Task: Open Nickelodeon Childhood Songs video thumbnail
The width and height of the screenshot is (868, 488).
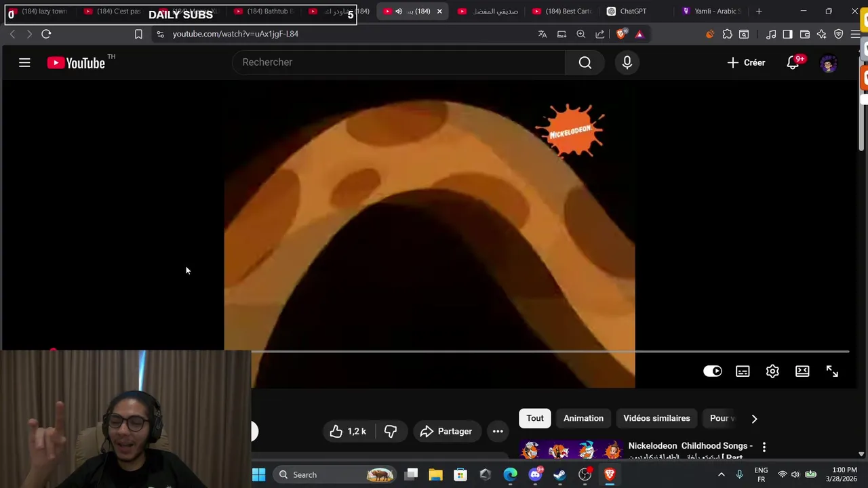Action: coord(572,449)
